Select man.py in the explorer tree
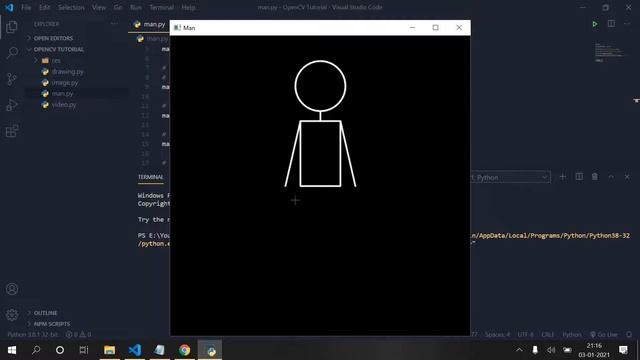 point(62,93)
